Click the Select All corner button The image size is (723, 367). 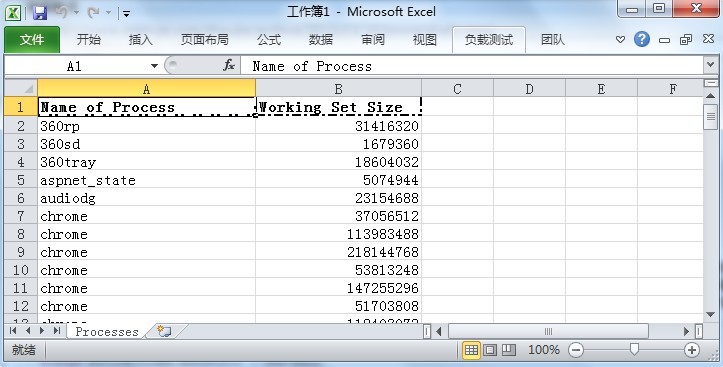21,88
